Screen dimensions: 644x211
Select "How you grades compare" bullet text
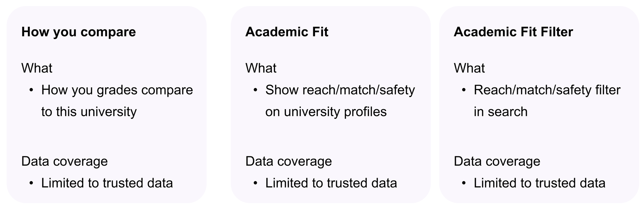[117, 90]
